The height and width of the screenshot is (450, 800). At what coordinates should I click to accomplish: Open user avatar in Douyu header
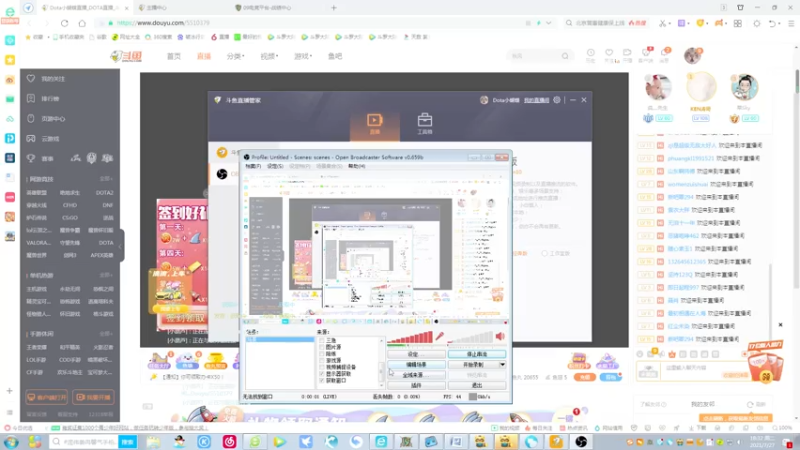(x=692, y=56)
